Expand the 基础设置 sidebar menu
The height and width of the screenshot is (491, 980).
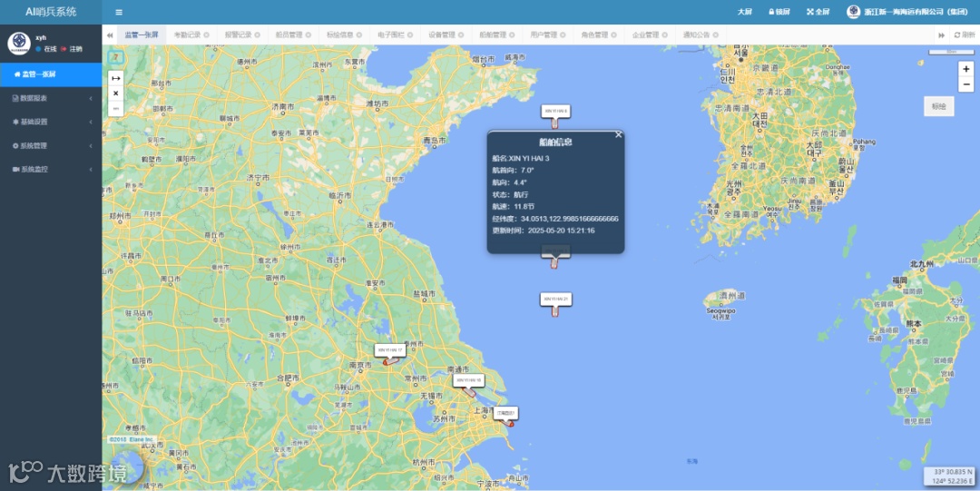tap(51, 122)
